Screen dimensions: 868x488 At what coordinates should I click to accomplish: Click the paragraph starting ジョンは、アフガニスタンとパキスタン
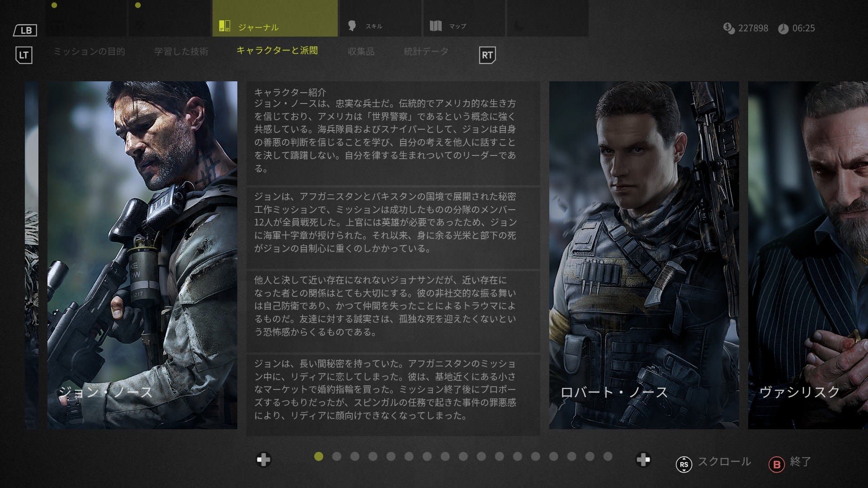pos(385,222)
